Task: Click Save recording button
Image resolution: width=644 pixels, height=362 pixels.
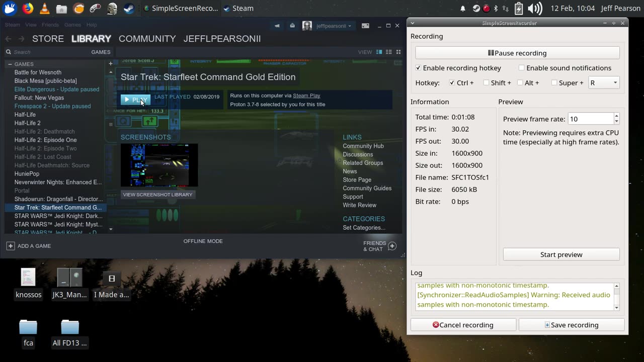Action: tap(572, 325)
